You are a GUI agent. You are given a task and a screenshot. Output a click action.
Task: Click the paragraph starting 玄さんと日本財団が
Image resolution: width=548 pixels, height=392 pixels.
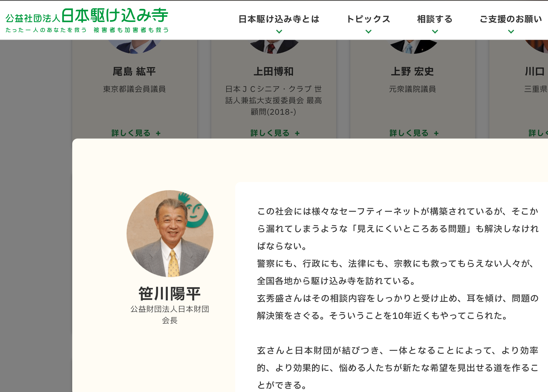point(398,368)
